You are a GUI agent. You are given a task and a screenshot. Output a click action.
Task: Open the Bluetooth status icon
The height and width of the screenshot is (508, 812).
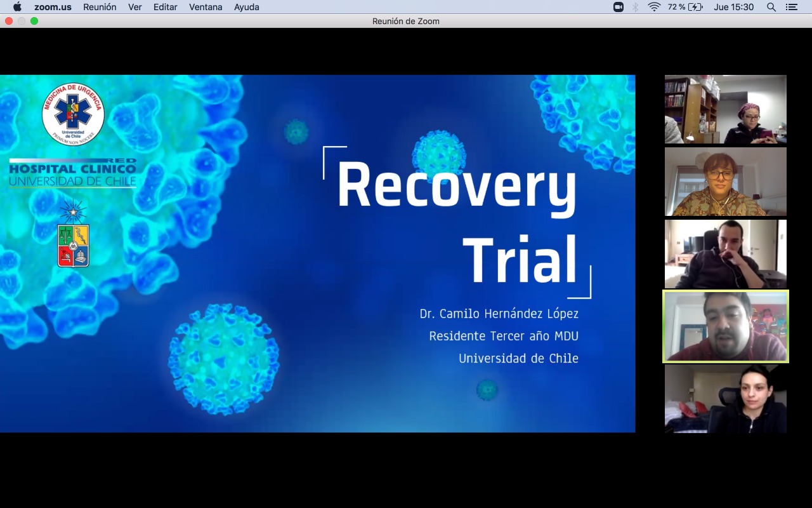[x=635, y=7]
